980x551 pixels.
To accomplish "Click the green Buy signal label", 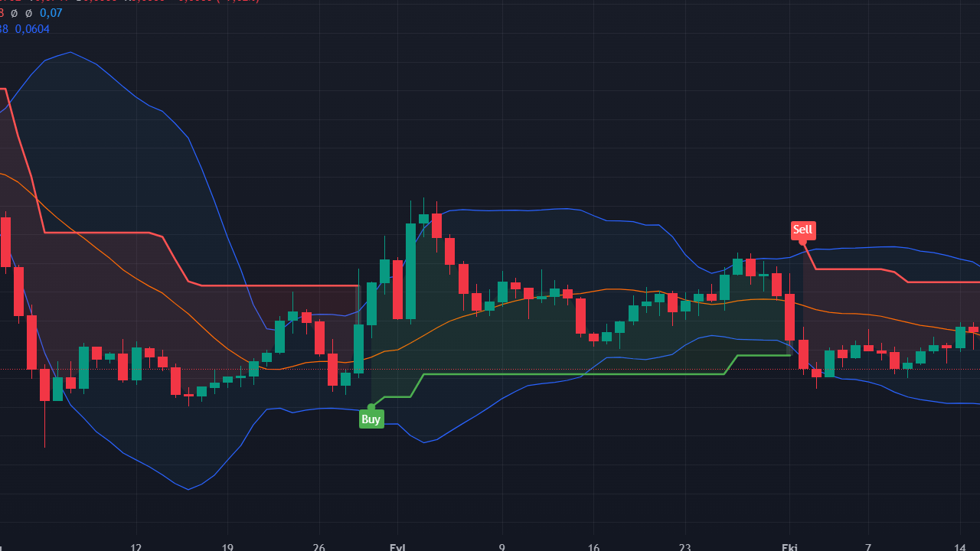I will (x=371, y=419).
